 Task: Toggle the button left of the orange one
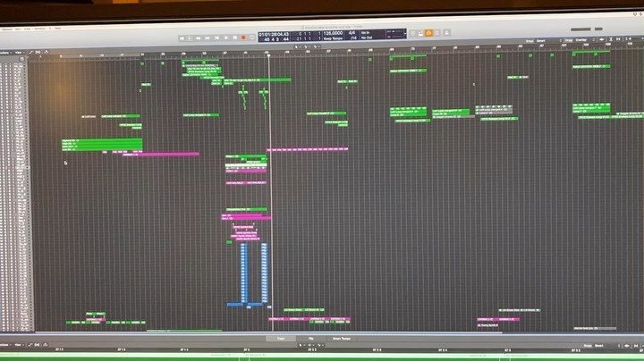(x=419, y=33)
